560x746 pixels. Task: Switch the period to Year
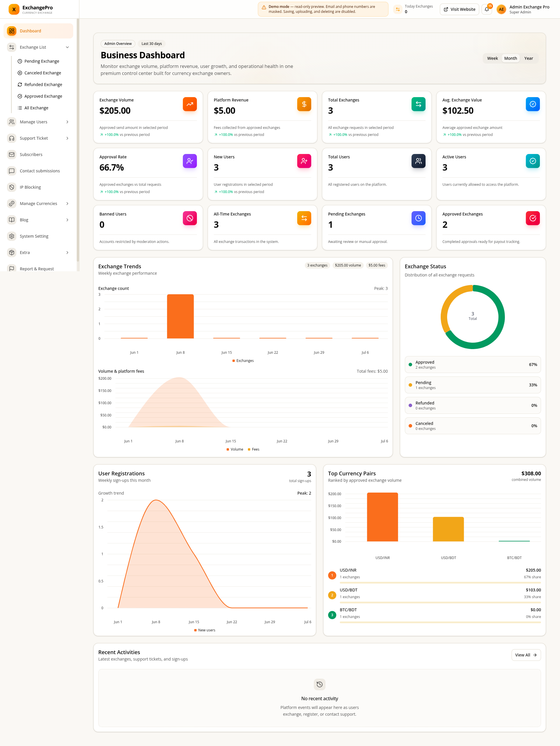[x=528, y=58]
